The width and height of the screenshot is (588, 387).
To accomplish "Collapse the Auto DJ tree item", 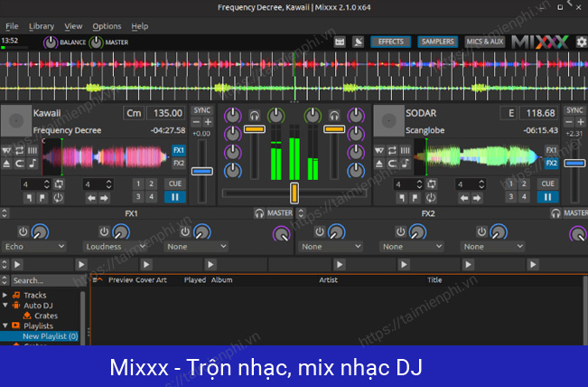I will pyautogui.click(x=5, y=306).
